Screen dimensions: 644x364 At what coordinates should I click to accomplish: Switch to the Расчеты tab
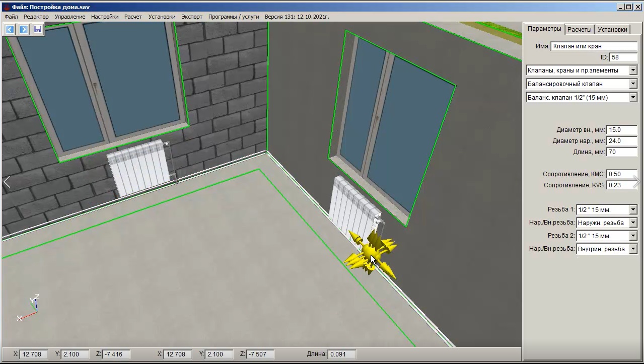click(580, 30)
